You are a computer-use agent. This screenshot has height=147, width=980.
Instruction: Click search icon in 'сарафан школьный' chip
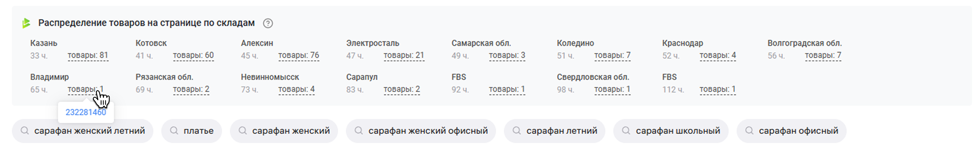coord(626,131)
